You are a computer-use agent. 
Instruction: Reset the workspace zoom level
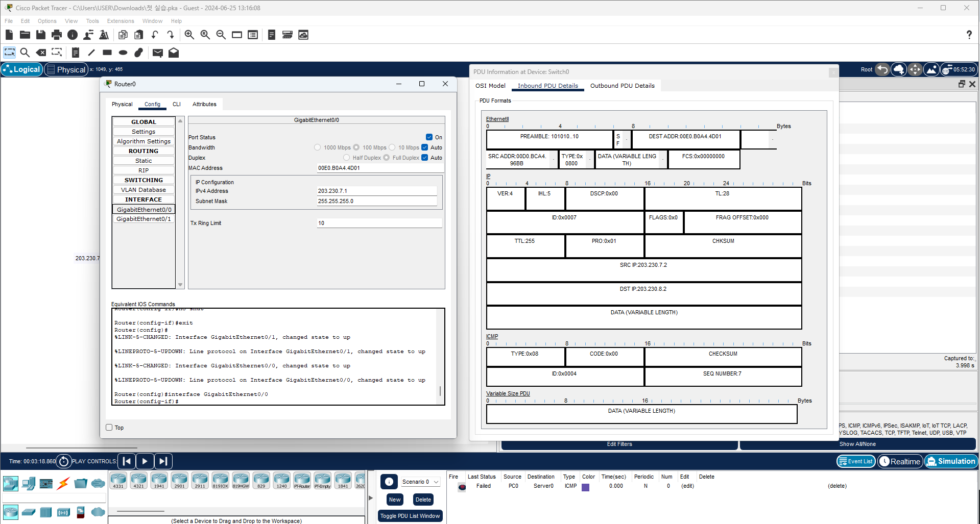click(x=205, y=35)
